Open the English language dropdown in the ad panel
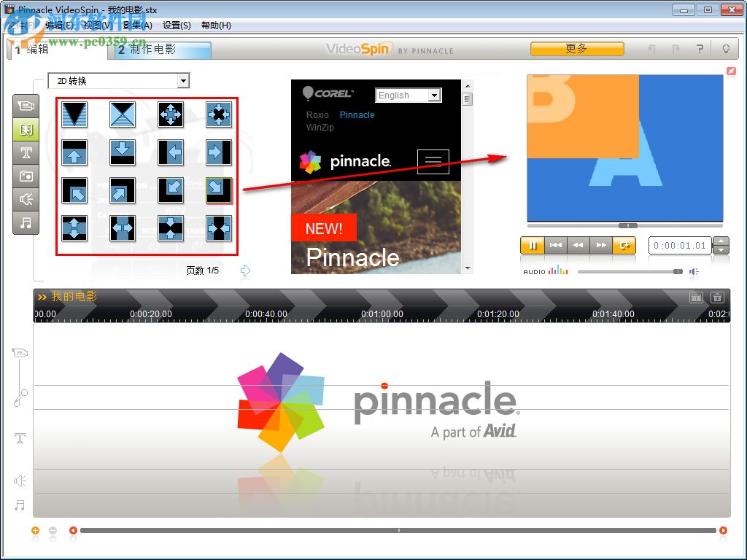The width and height of the screenshot is (747, 560). pos(407,95)
